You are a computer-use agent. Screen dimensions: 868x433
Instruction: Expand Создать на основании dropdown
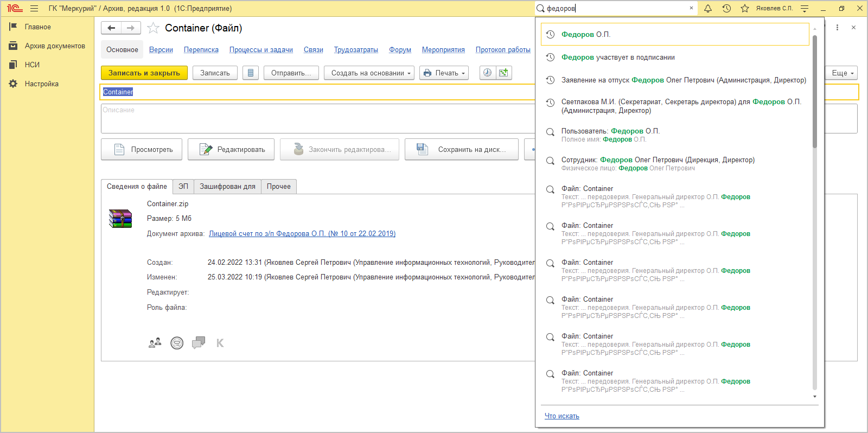tap(369, 73)
